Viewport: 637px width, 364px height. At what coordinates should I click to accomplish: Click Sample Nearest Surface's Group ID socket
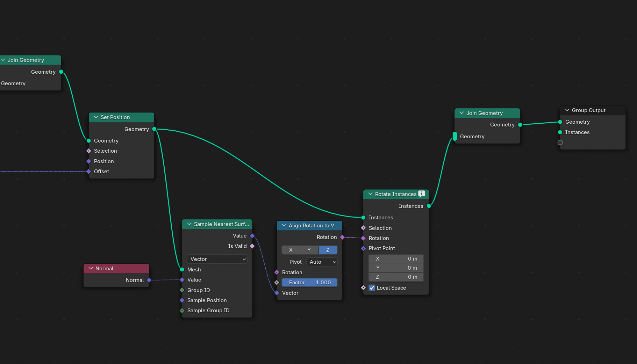(x=182, y=290)
